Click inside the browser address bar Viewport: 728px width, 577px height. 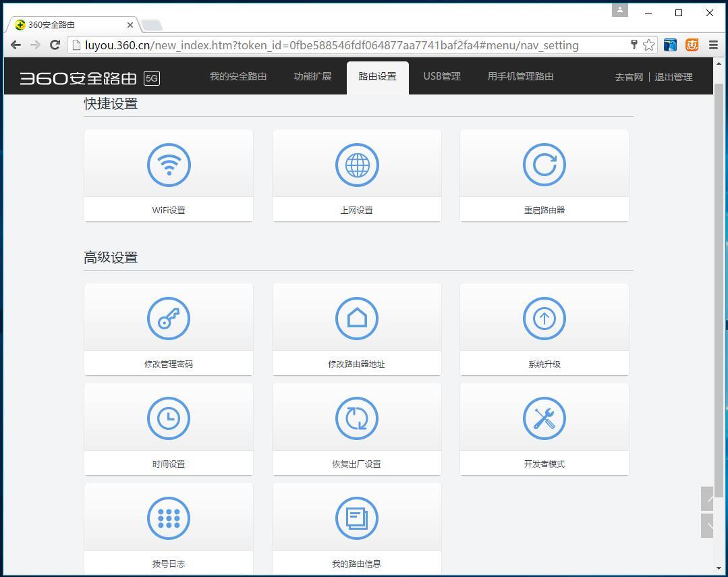coord(337,45)
